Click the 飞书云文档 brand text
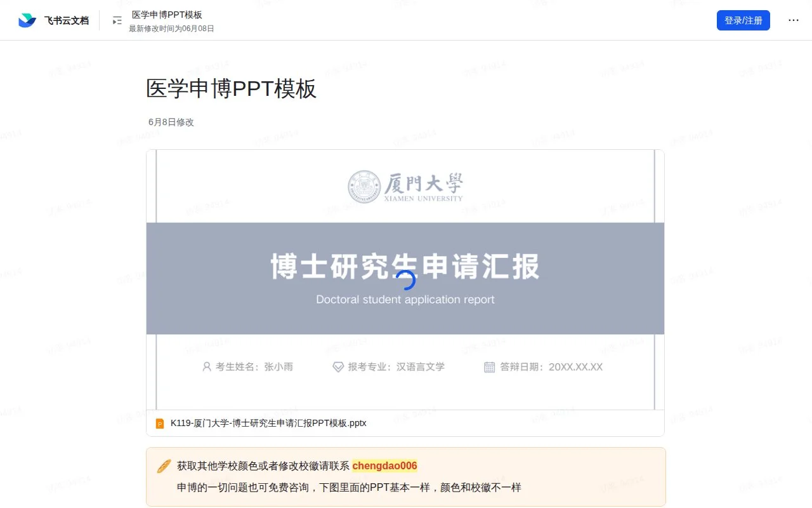The width and height of the screenshot is (812, 508). [67, 20]
